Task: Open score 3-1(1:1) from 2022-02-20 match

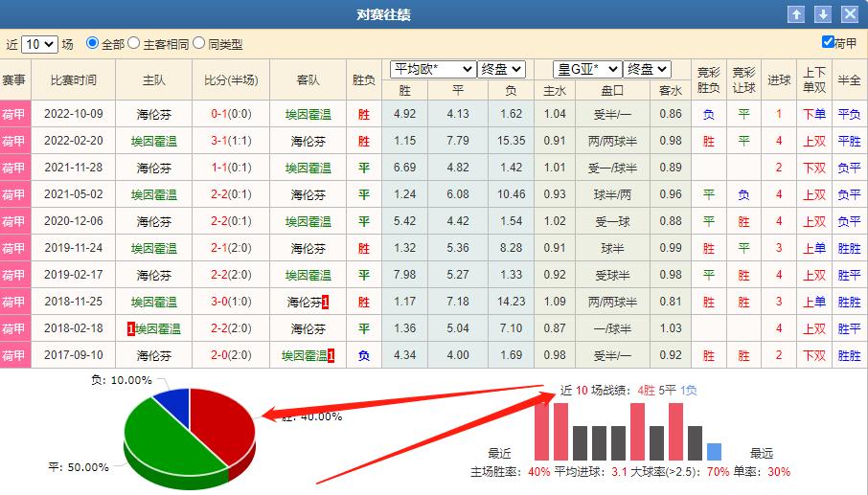Action: click(231, 141)
